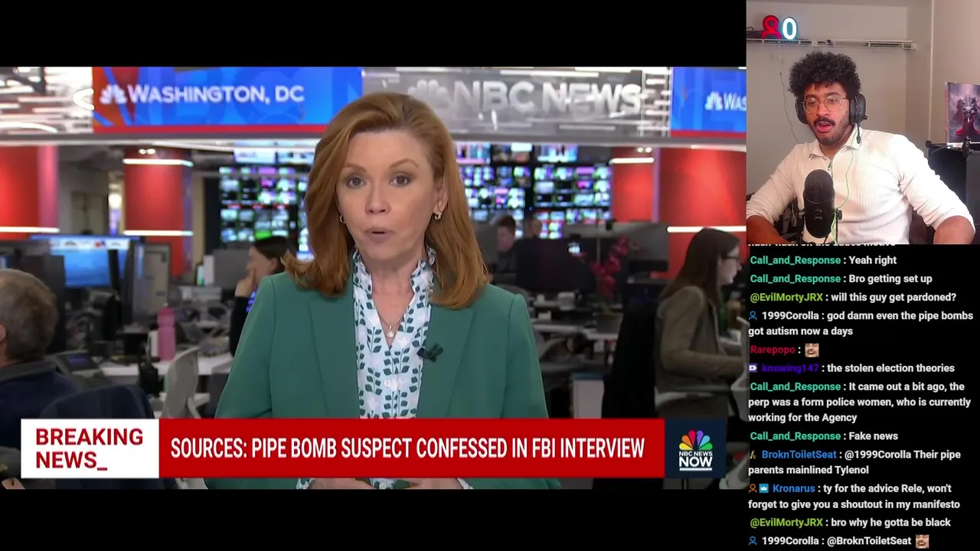The height and width of the screenshot is (551, 980).
Task: Open Kronarus's chat username
Action: [794, 488]
